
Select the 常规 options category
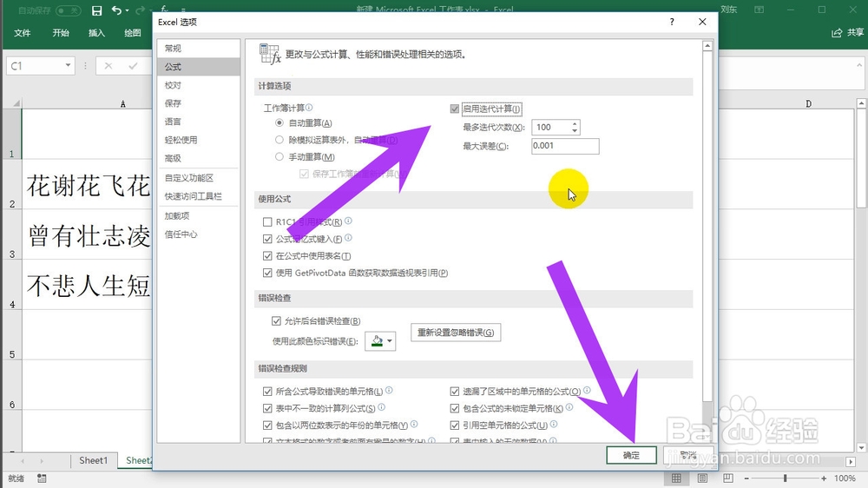tap(198, 48)
